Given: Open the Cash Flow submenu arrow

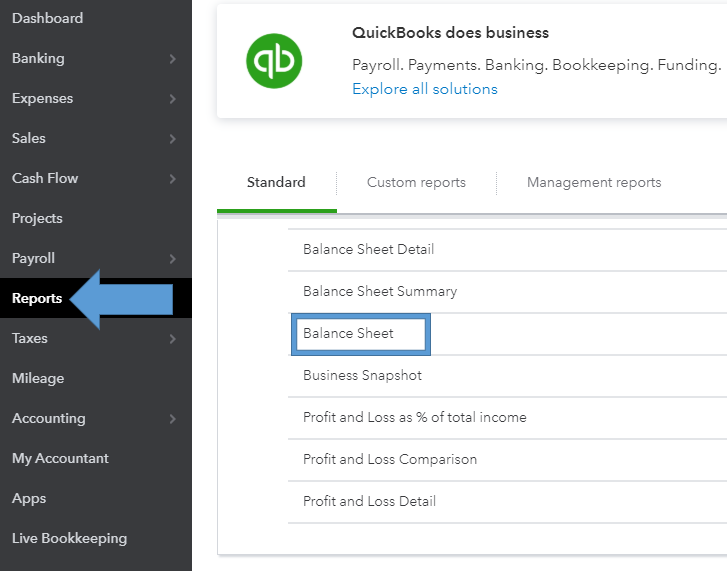Looking at the screenshot, I should point(173,179).
